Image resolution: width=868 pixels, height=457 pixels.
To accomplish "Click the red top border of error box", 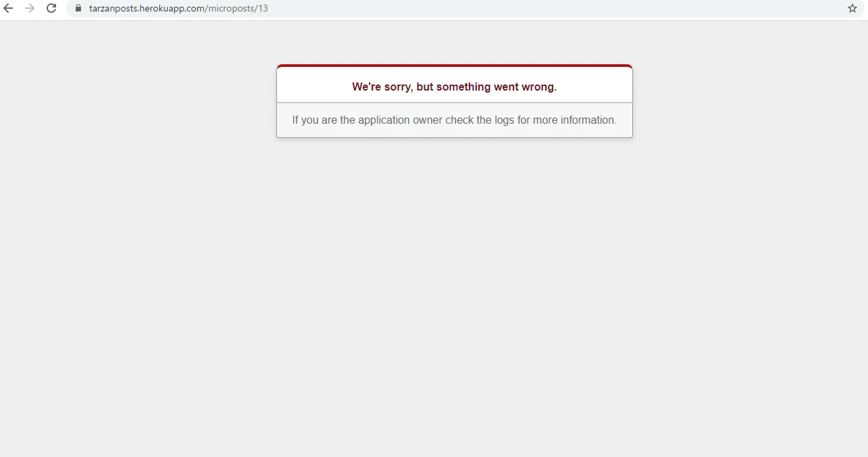I will 455,66.
